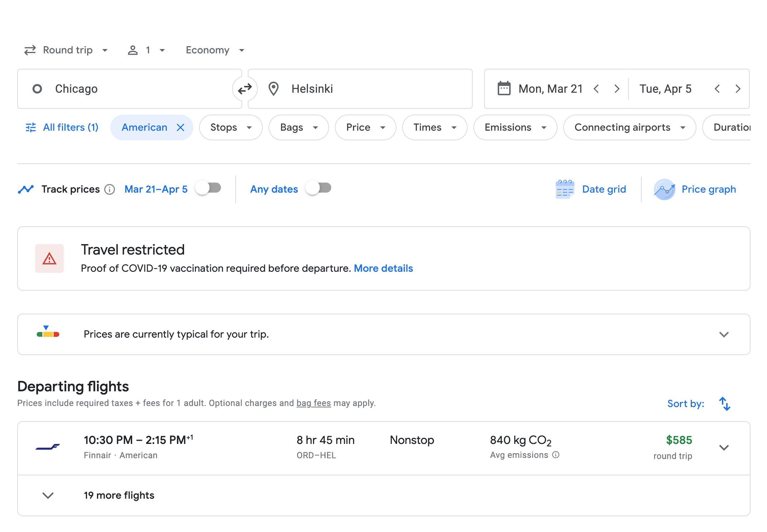767x532 pixels.
Task: Click Track prices info icon
Action: [x=110, y=189]
